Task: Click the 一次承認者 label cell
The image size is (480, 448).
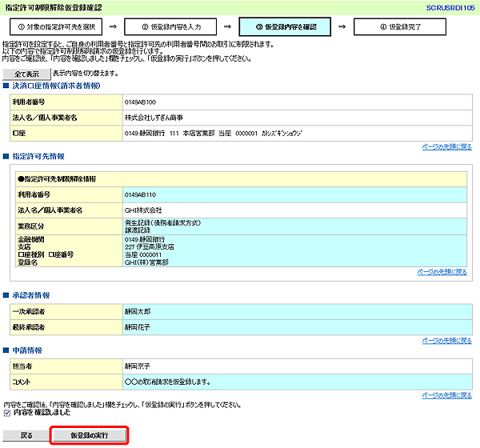Action: coord(66,312)
